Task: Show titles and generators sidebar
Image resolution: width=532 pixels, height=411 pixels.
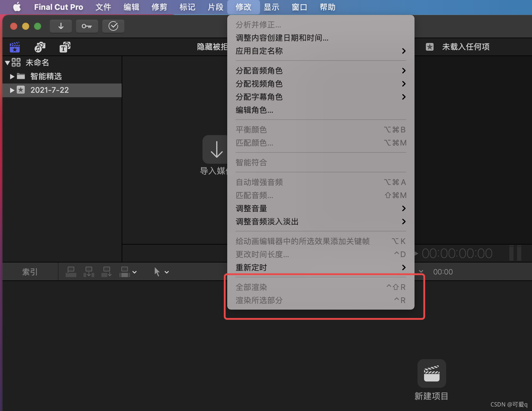Action: coord(65,47)
